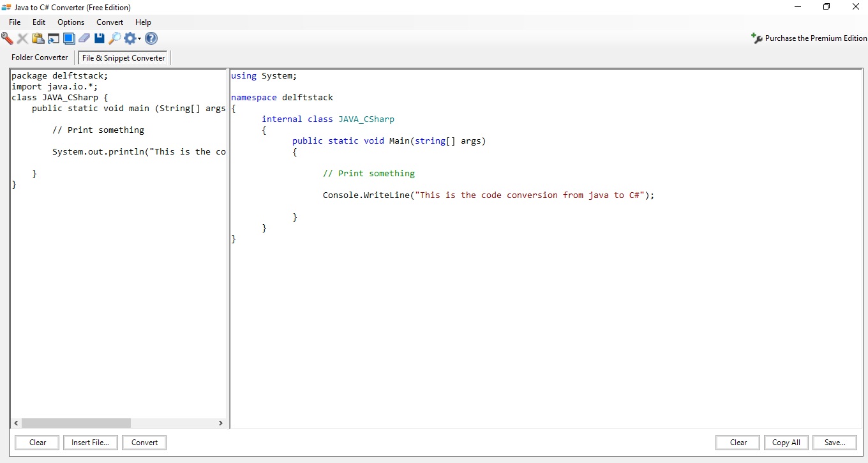Click the 'internal class JAVA_CSharp' line
The width and height of the screenshot is (868, 463).
pyautogui.click(x=328, y=119)
